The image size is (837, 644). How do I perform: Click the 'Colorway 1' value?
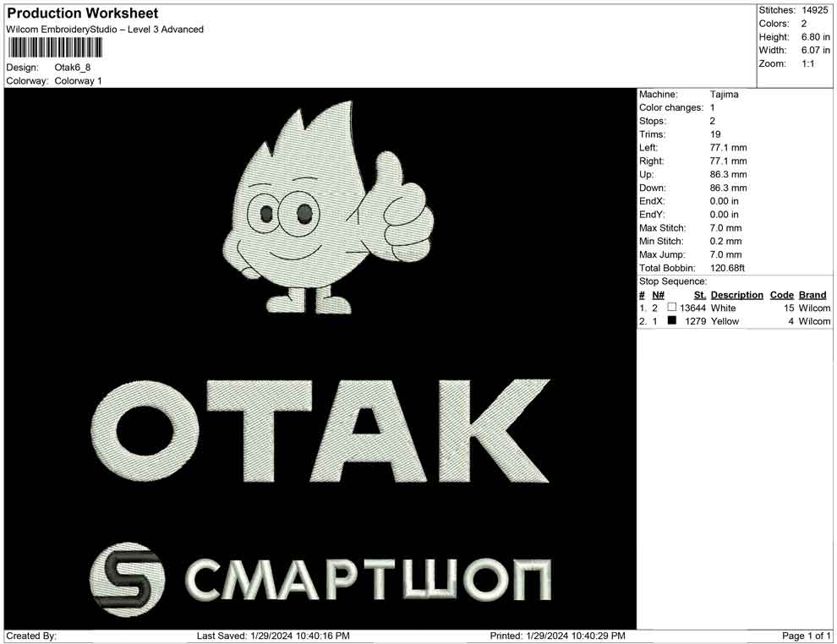point(78,80)
